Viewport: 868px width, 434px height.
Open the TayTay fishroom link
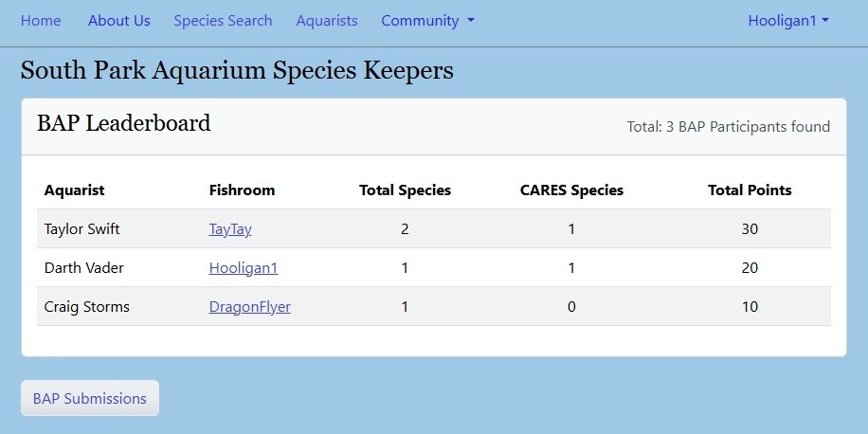pyautogui.click(x=230, y=229)
